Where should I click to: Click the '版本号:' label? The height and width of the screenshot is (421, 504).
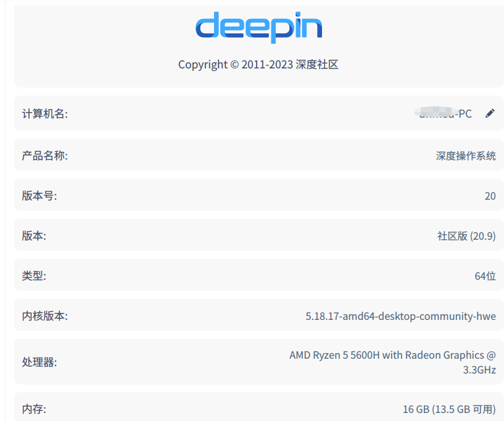point(39,195)
